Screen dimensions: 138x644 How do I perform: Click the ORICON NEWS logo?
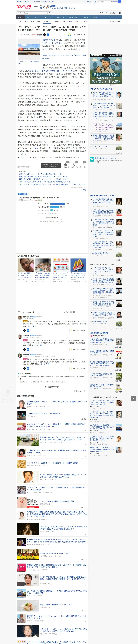[x=77, y=35]
